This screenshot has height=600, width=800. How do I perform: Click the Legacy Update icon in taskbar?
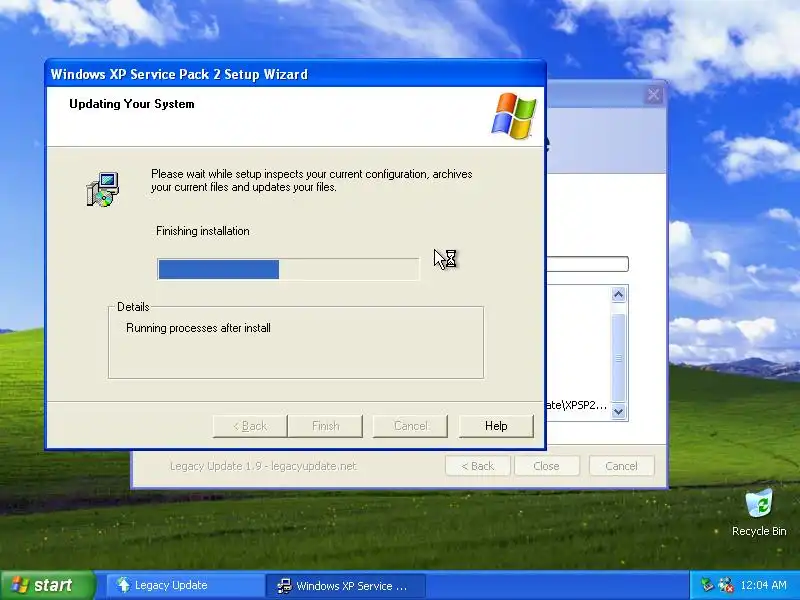(x=123, y=585)
